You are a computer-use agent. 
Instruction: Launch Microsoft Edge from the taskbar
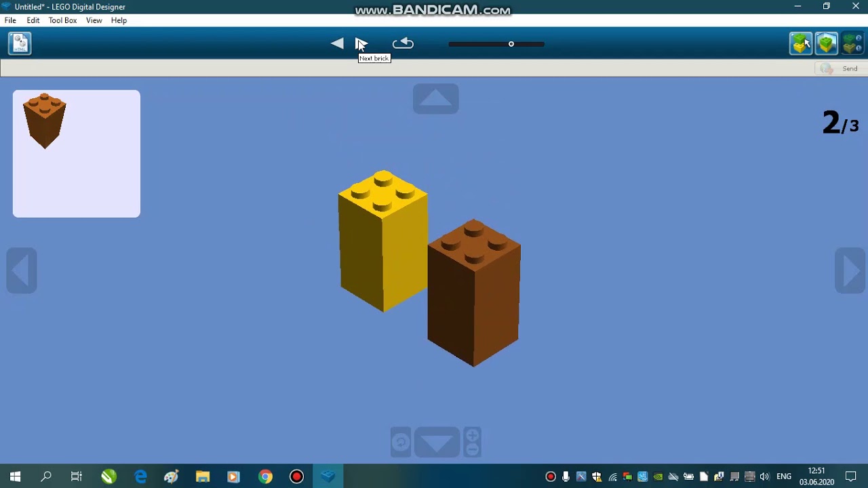click(x=140, y=476)
